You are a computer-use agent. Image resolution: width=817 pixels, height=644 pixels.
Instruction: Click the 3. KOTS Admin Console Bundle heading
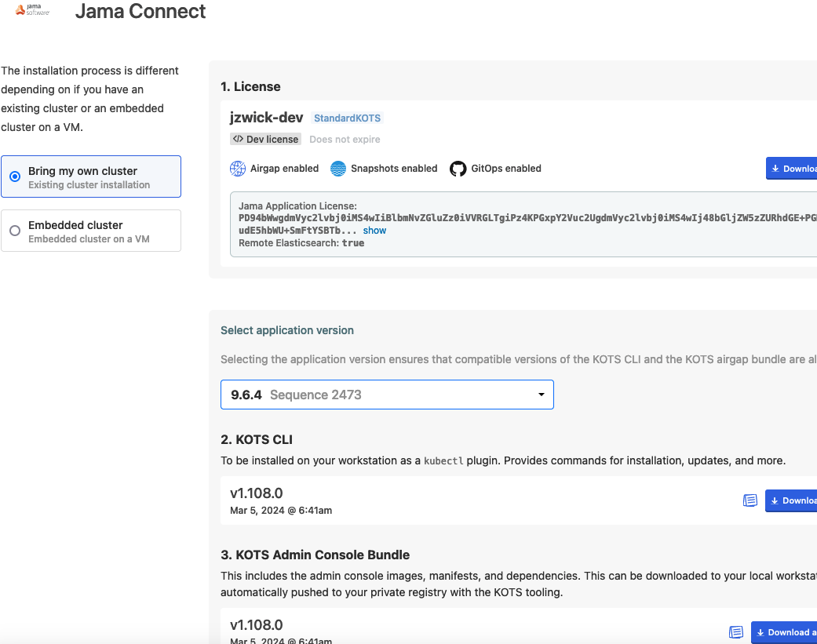coord(315,555)
